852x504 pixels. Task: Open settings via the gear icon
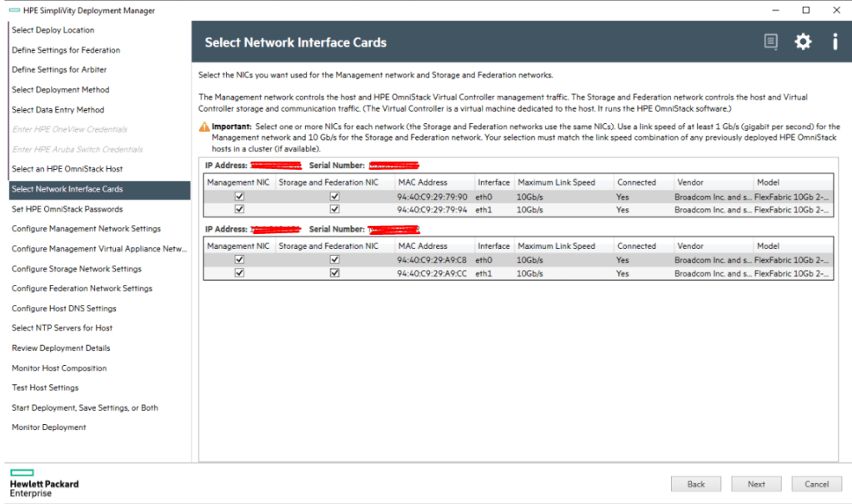coord(802,42)
